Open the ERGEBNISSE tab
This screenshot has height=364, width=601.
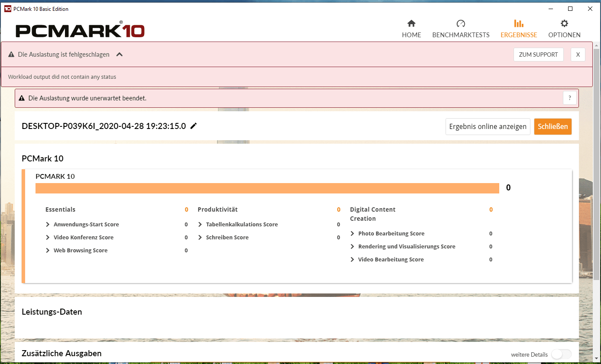pos(519,29)
